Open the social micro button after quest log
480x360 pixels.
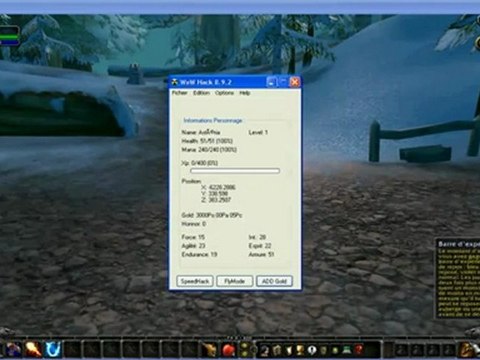click(324, 349)
